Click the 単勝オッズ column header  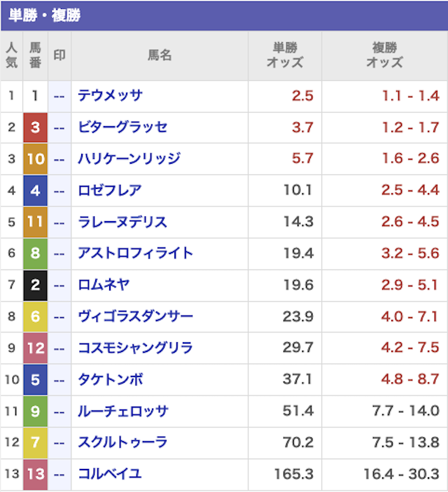(x=285, y=55)
